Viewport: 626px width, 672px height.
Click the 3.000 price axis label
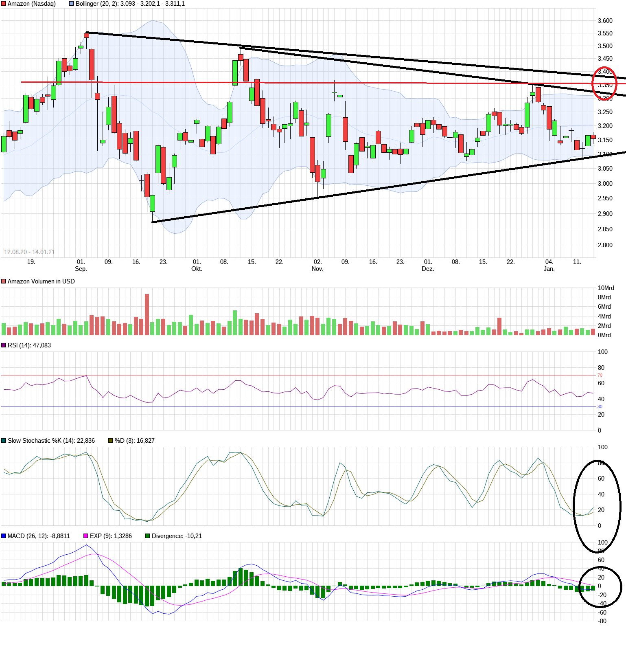pyautogui.click(x=605, y=184)
